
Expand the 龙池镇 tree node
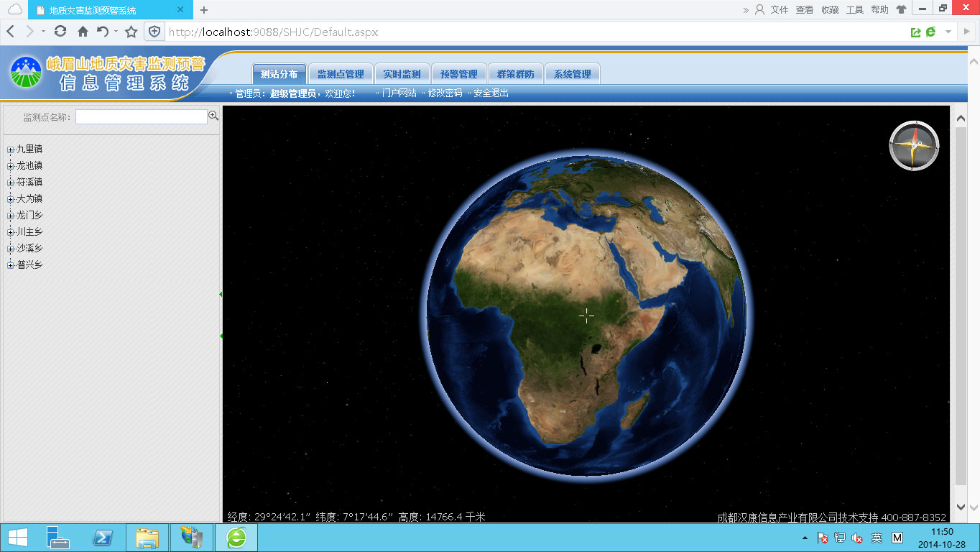point(11,166)
